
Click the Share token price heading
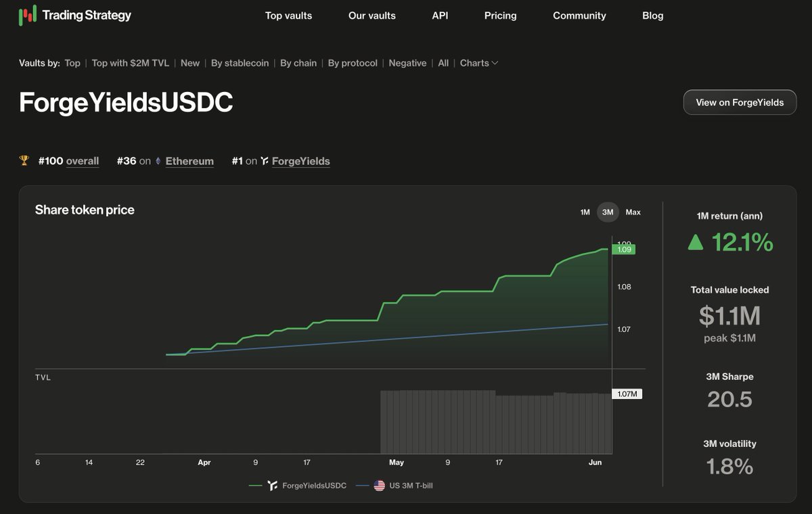point(85,210)
